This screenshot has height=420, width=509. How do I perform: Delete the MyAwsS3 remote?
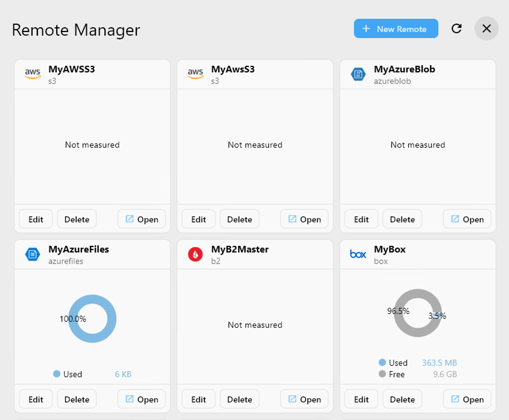tap(239, 219)
